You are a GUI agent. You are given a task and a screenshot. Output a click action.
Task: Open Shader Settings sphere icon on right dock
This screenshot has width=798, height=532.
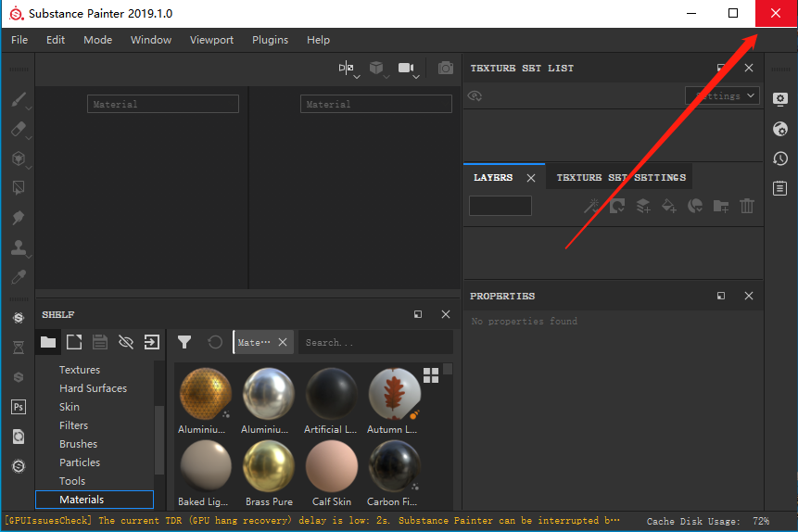(780, 129)
